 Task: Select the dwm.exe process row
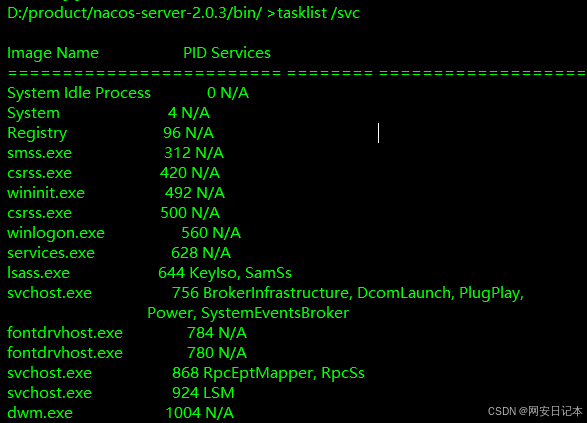click(x=121, y=413)
